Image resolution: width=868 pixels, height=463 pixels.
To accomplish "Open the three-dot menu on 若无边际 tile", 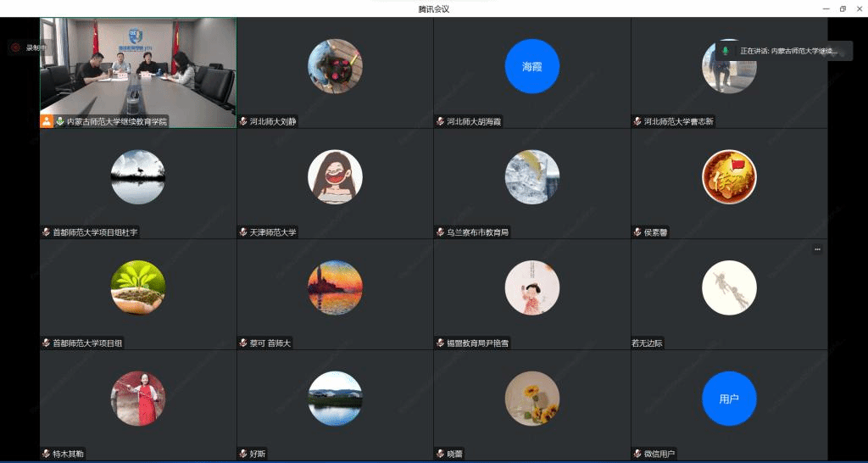I will click(817, 249).
